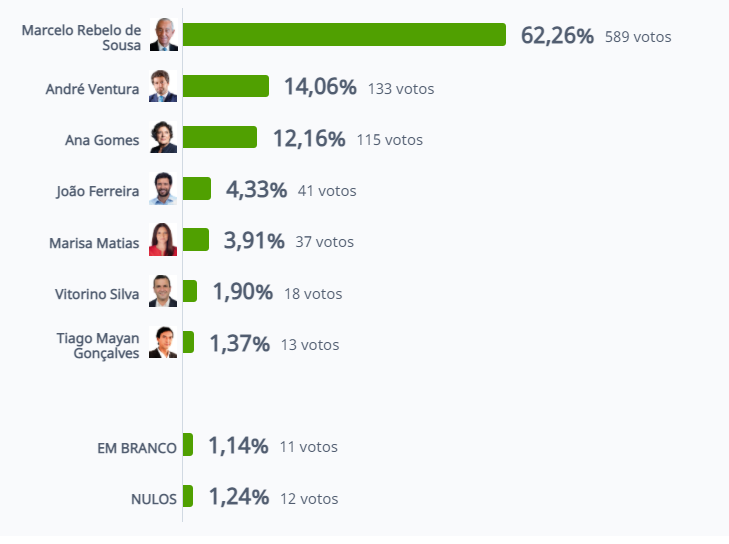Click Marcelo Rebelo de Sousa's portrait photo
This screenshot has width=729, height=544.
(x=163, y=34)
